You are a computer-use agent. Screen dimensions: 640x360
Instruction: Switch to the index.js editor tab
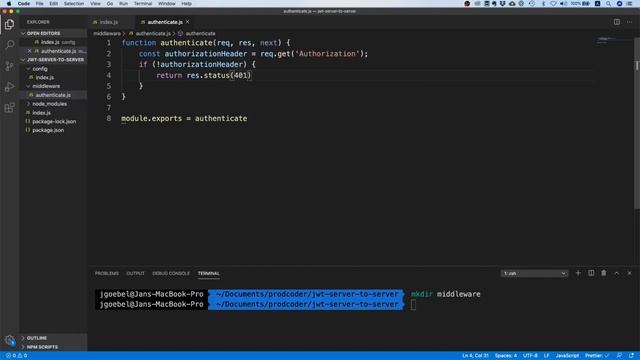coord(109,22)
